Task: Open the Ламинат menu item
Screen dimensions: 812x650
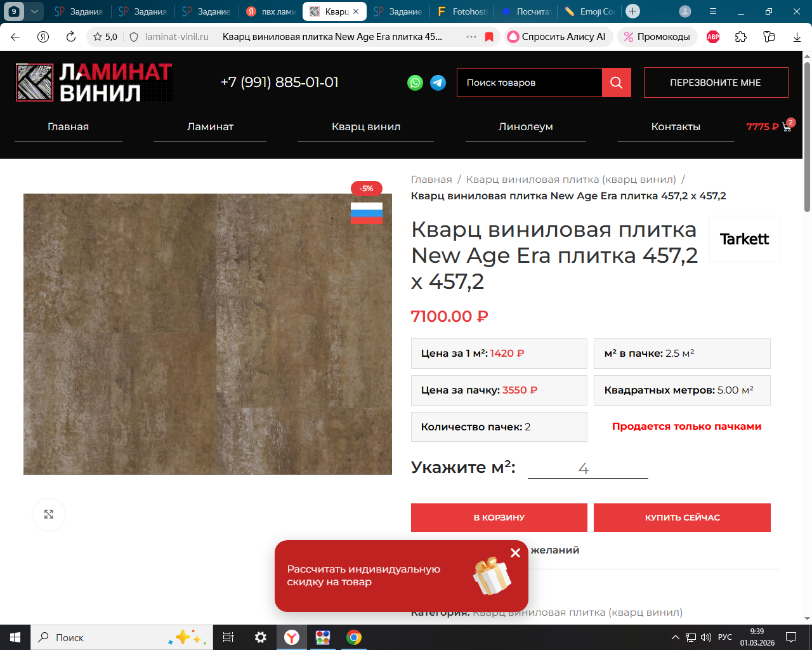Action: point(210,127)
